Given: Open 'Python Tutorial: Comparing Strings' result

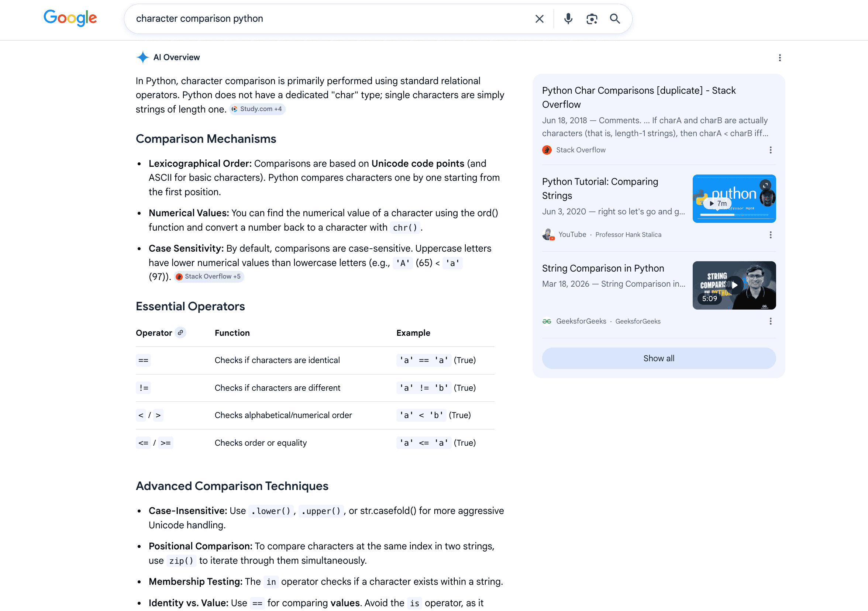Looking at the screenshot, I should pyautogui.click(x=600, y=188).
